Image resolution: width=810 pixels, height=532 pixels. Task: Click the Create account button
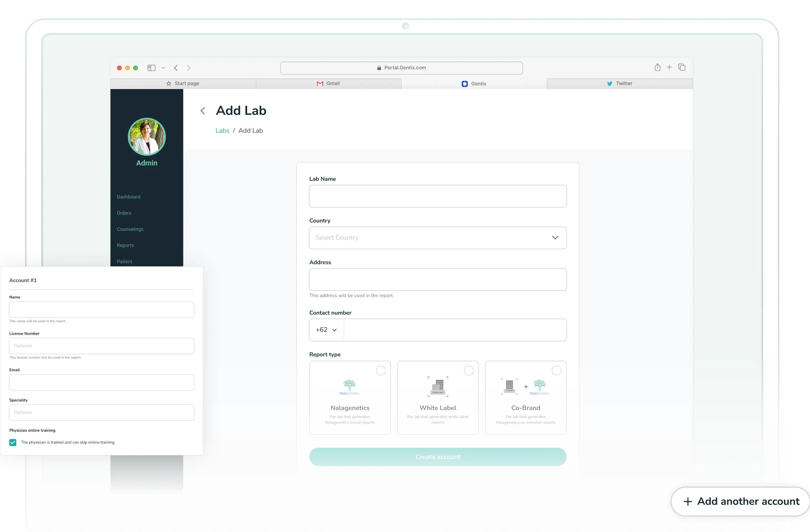(437, 457)
